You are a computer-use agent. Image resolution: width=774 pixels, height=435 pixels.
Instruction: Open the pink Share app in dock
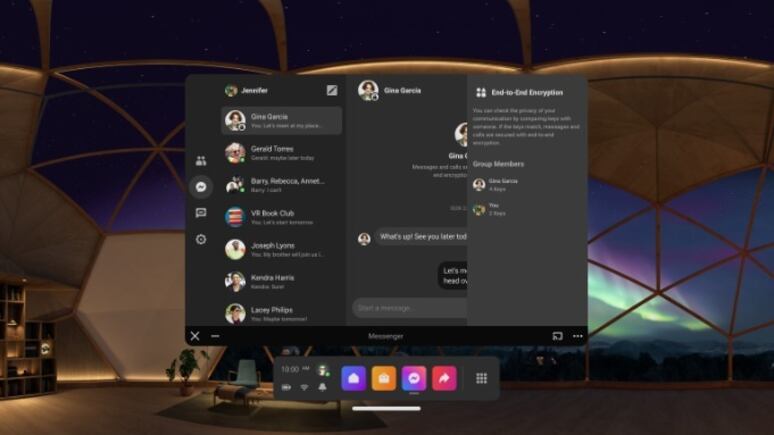443,378
